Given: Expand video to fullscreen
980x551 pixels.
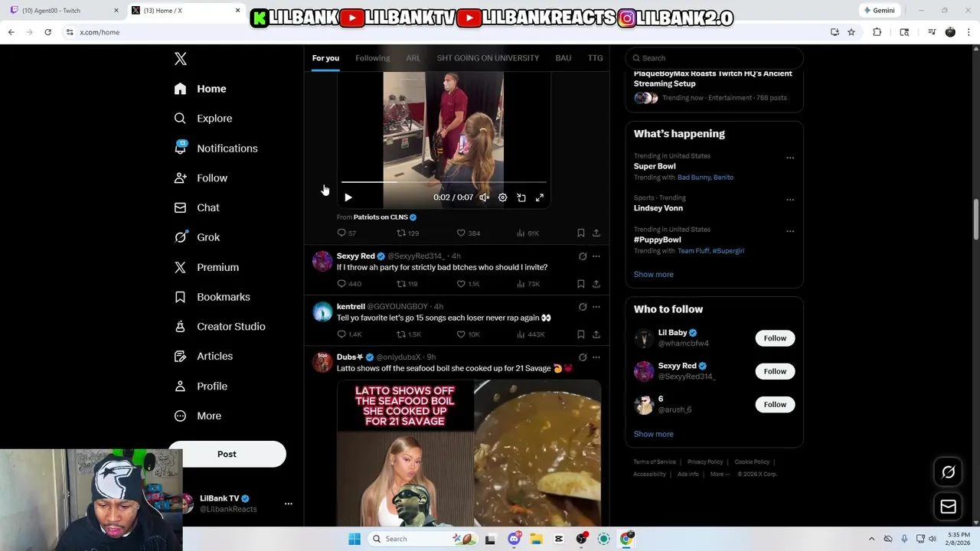Looking at the screenshot, I should [x=540, y=197].
